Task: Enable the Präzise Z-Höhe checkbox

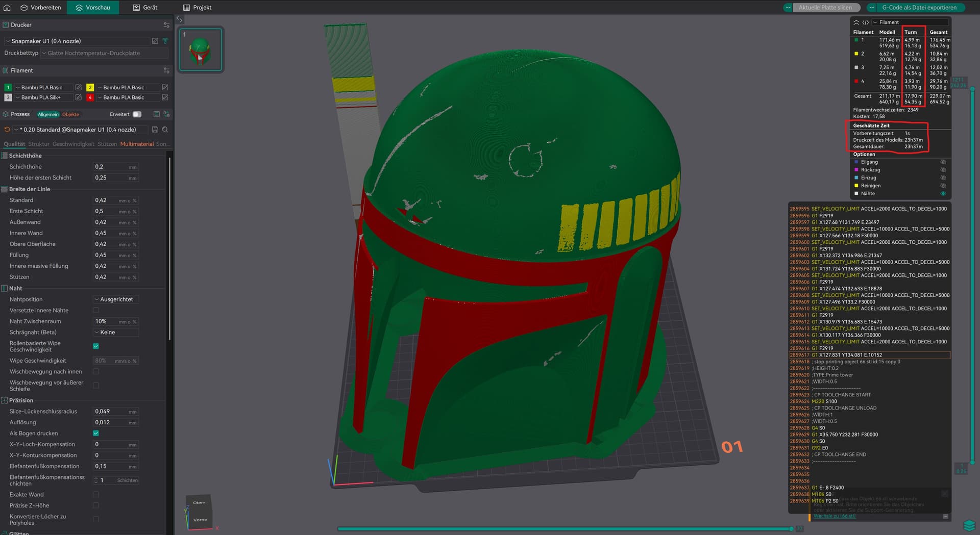Action: pyautogui.click(x=96, y=505)
